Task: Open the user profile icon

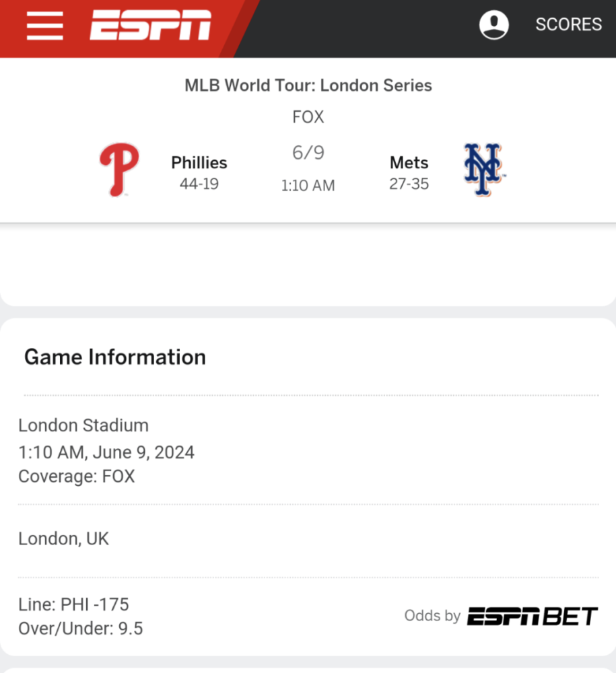Action: click(x=493, y=25)
